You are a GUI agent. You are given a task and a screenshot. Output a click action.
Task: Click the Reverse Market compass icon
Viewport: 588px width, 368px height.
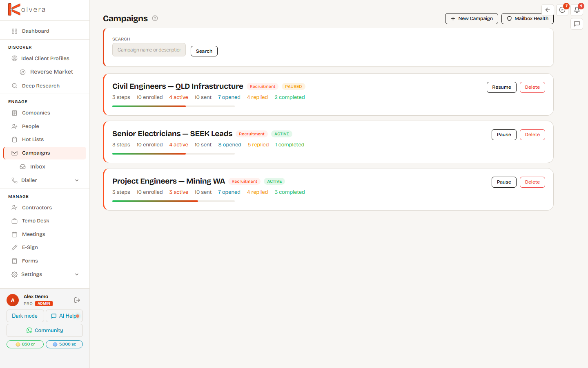23,72
